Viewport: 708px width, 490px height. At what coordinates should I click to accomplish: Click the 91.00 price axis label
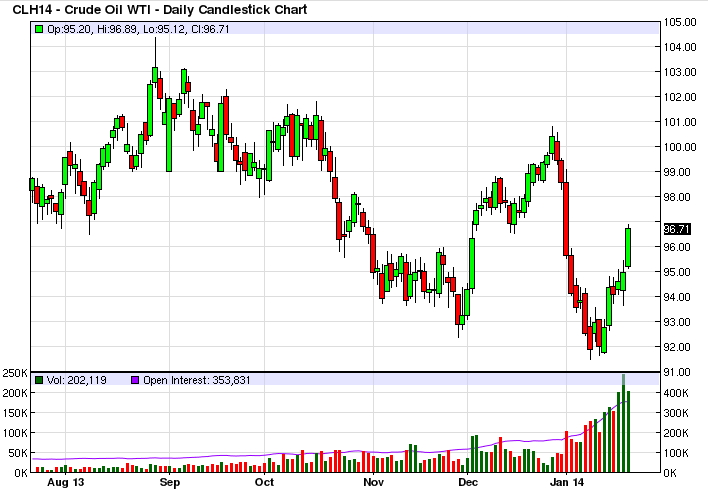677,372
